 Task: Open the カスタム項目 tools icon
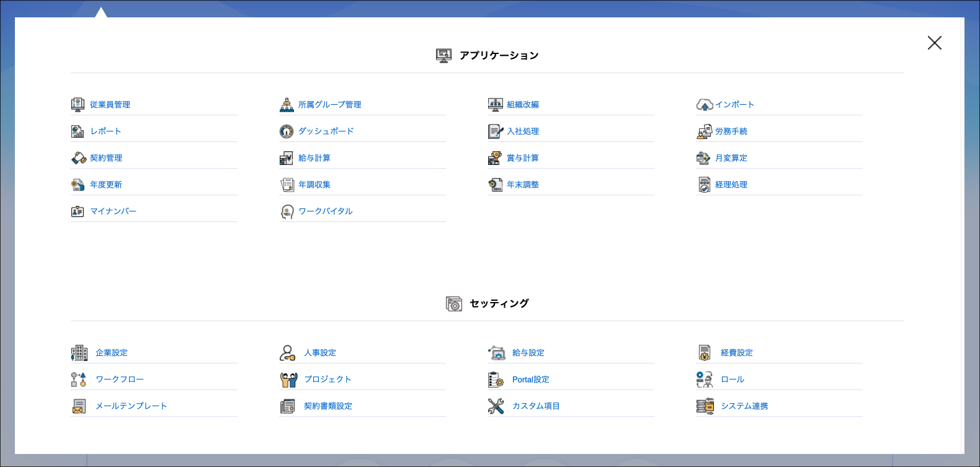pos(496,406)
